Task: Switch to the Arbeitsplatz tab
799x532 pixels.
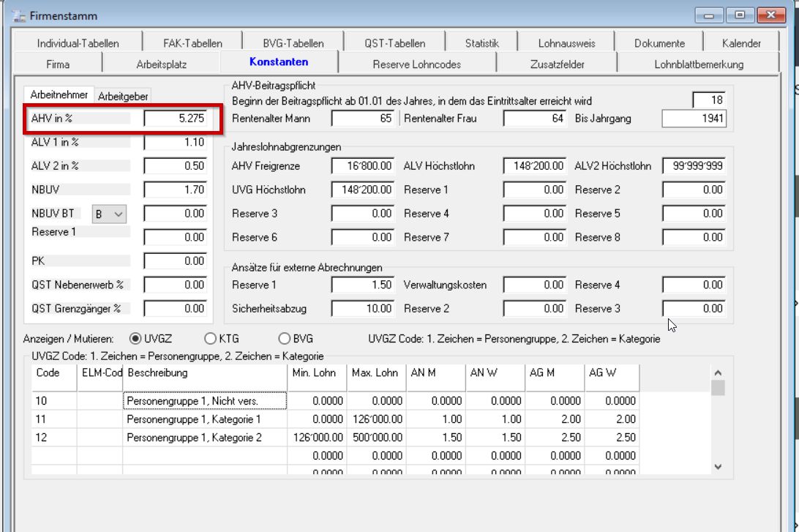Action: click(161, 64)
